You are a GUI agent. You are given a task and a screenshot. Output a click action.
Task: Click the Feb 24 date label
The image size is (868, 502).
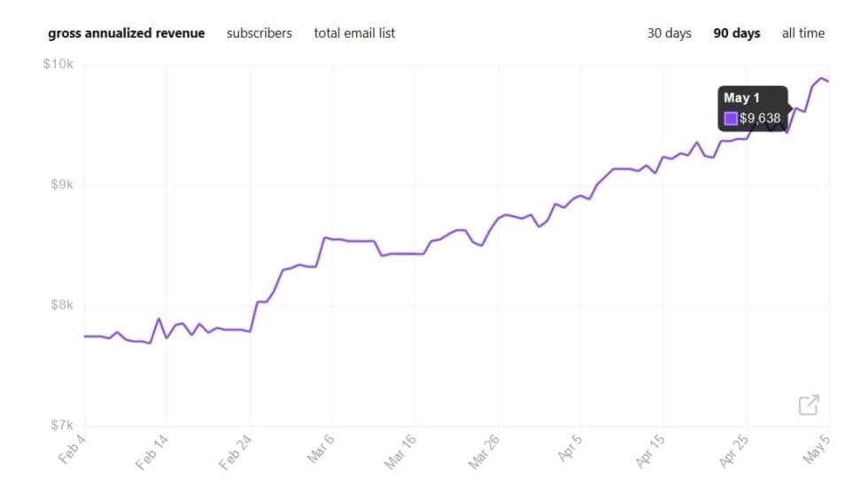[235, 452]
